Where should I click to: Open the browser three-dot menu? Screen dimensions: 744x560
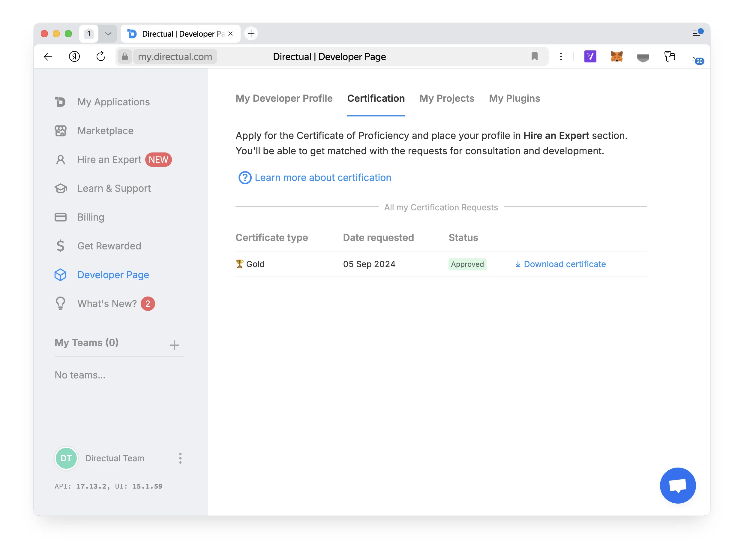(561, 56)
